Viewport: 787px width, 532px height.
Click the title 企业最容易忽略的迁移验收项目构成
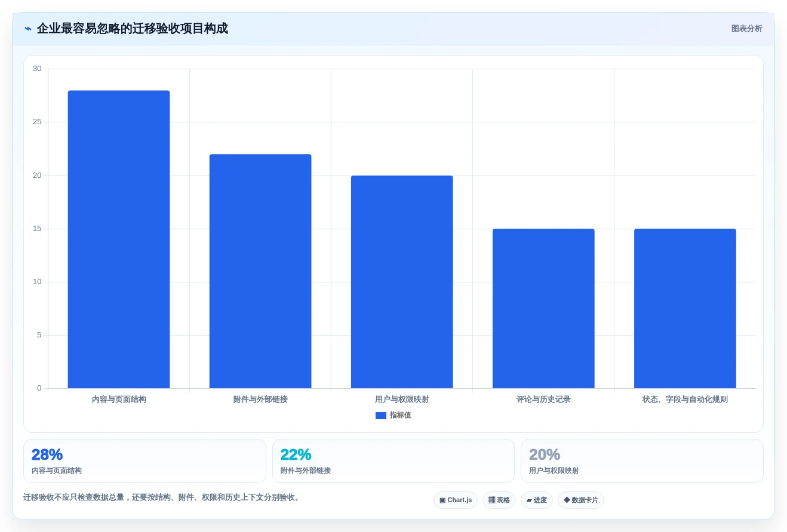(x=133, y=29)
